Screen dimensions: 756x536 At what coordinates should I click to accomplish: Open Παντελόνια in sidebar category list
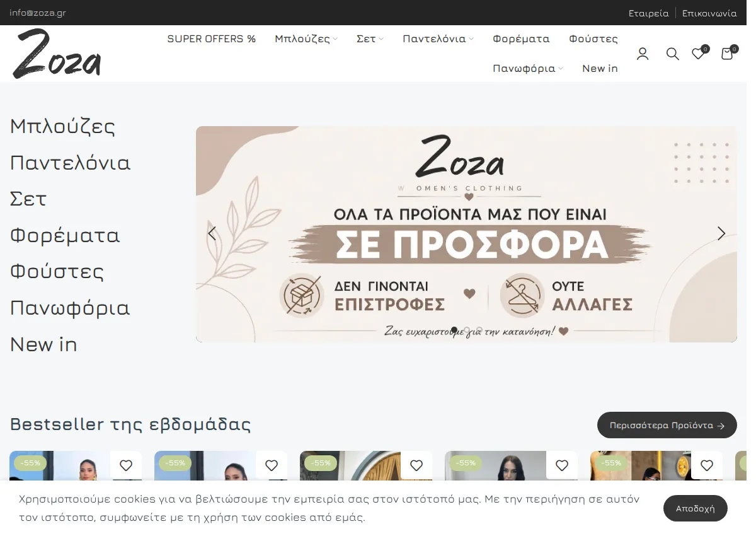70,163
